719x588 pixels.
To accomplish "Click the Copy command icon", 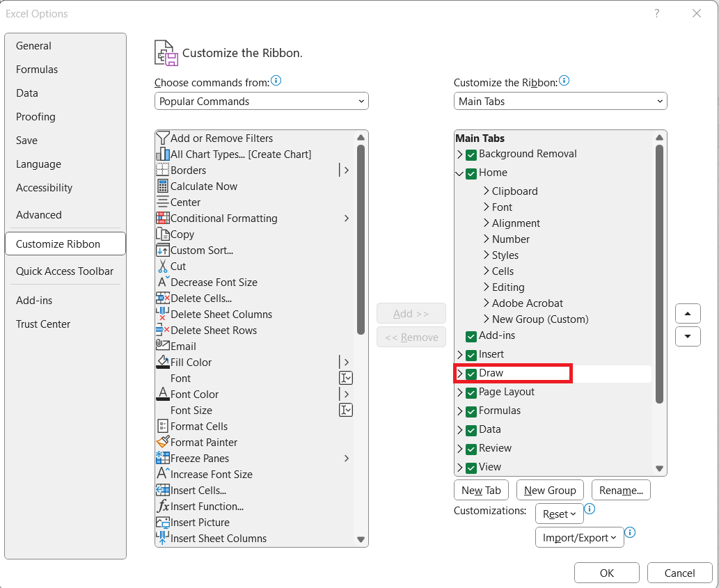I will click(x=163, y=235).
